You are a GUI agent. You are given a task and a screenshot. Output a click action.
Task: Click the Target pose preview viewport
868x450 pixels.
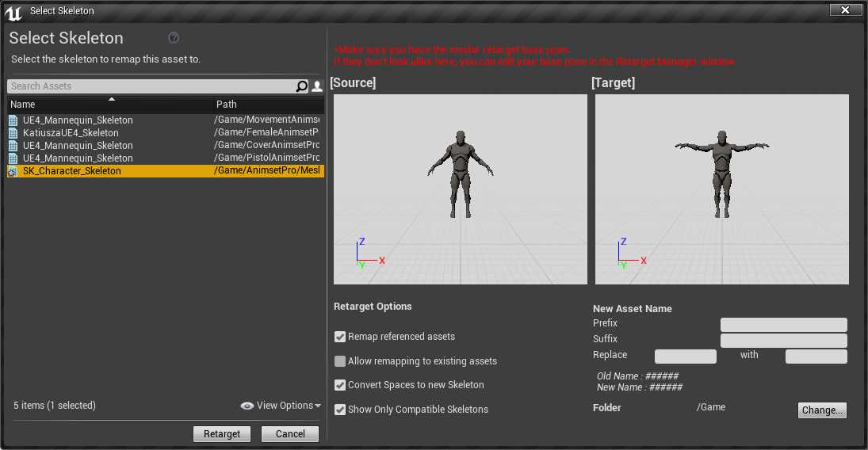coord(722,189)
